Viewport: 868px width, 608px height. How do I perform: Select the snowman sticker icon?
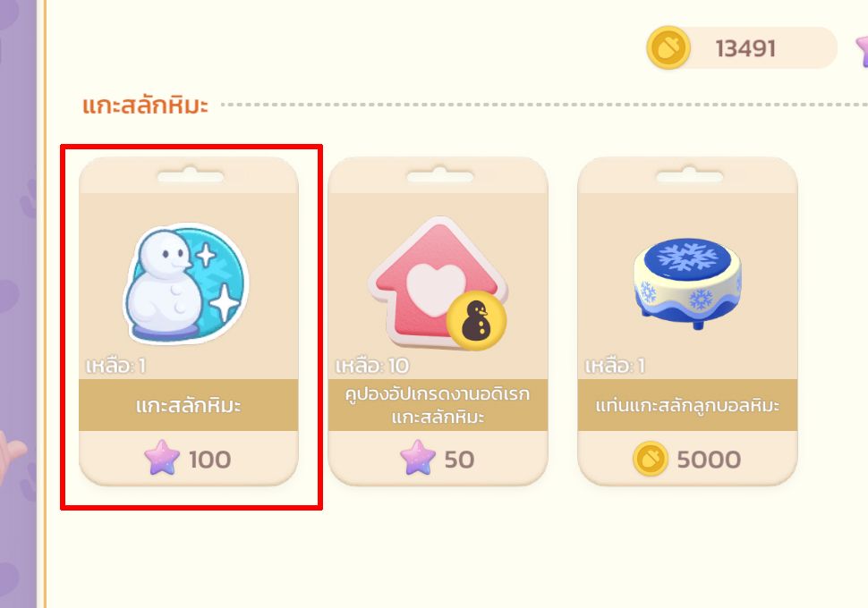(x=186, y=283)
